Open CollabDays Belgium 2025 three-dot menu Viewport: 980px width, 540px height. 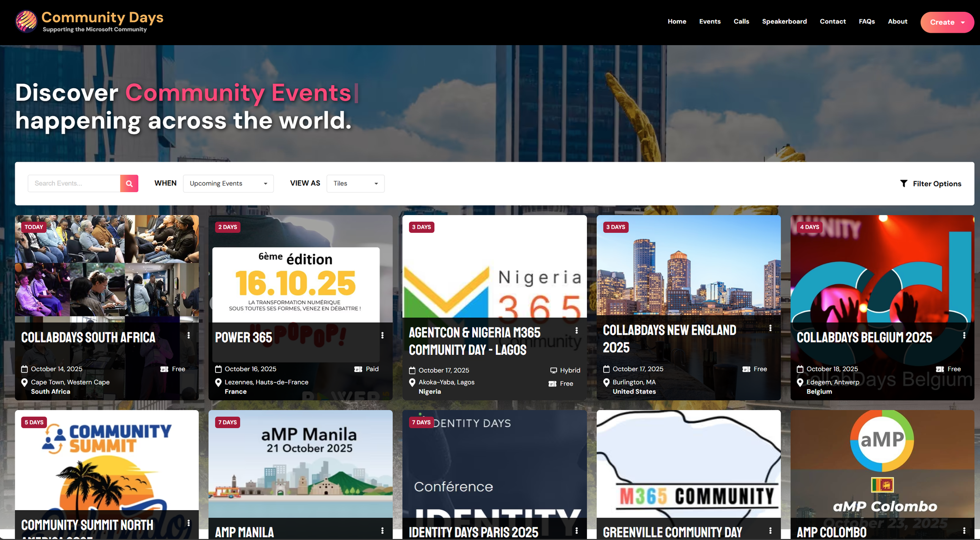pos(964,336)
